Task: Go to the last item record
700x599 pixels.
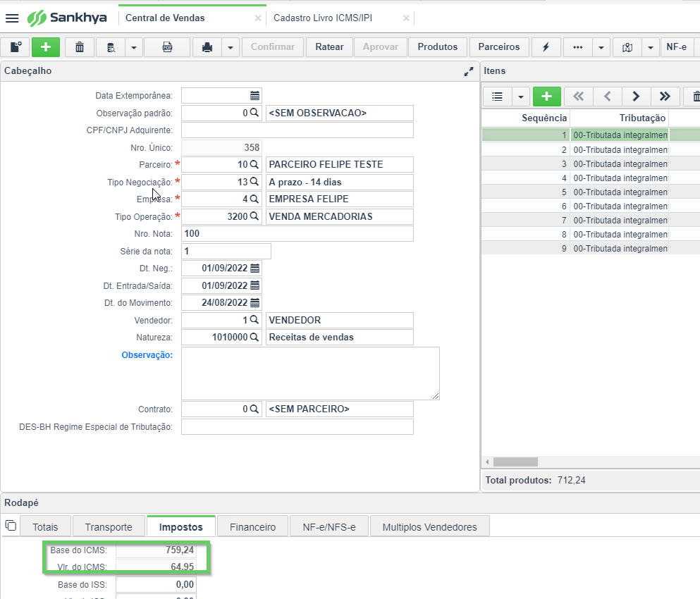Action: (x=665, y=97)
